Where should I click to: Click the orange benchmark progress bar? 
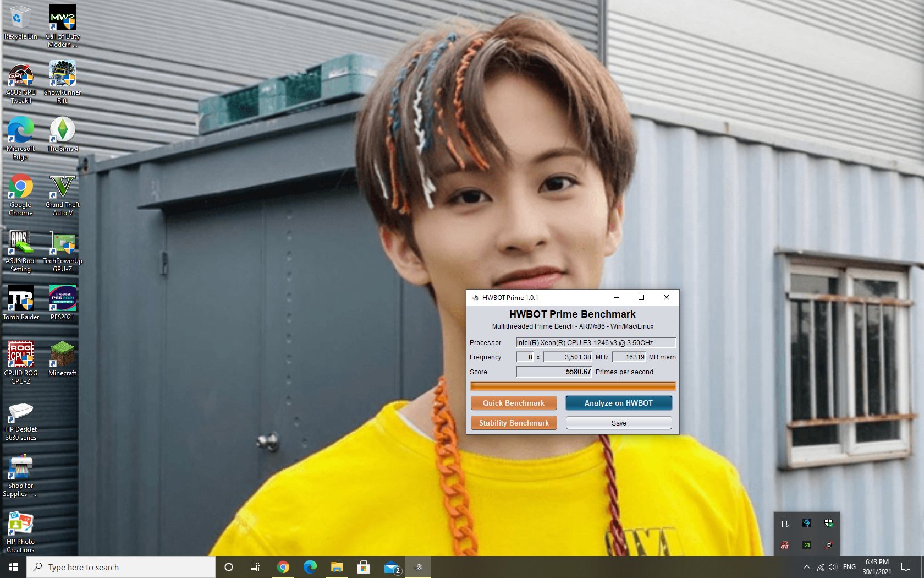coord(573,386)
